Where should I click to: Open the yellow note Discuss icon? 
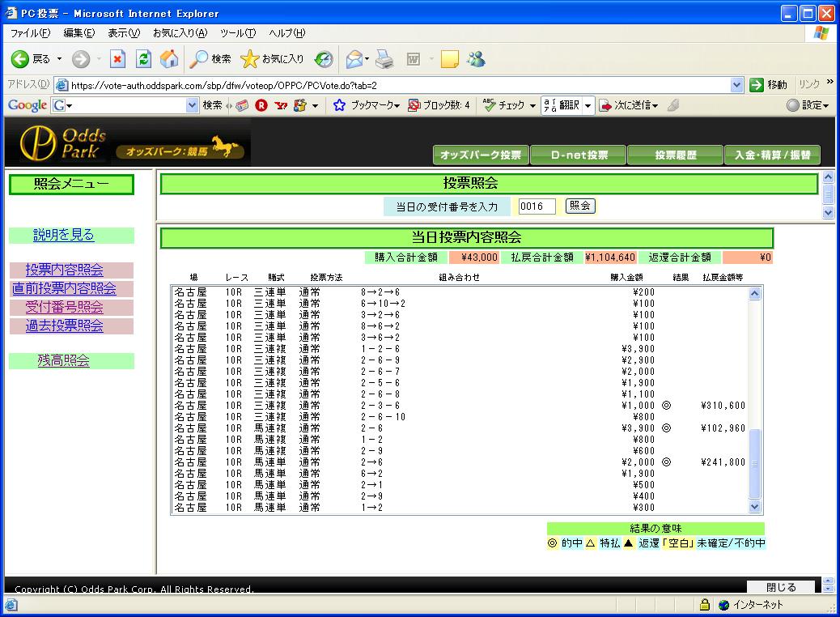click(449, 59)
